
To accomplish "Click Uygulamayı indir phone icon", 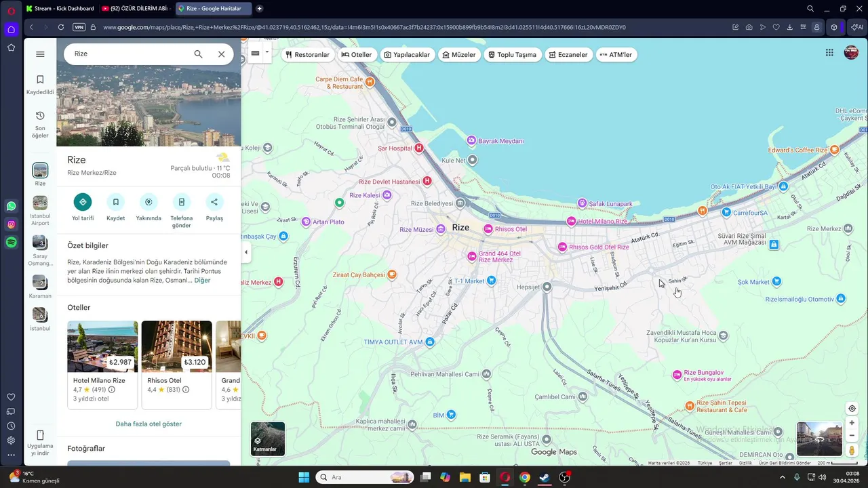I will pos(40,435).
